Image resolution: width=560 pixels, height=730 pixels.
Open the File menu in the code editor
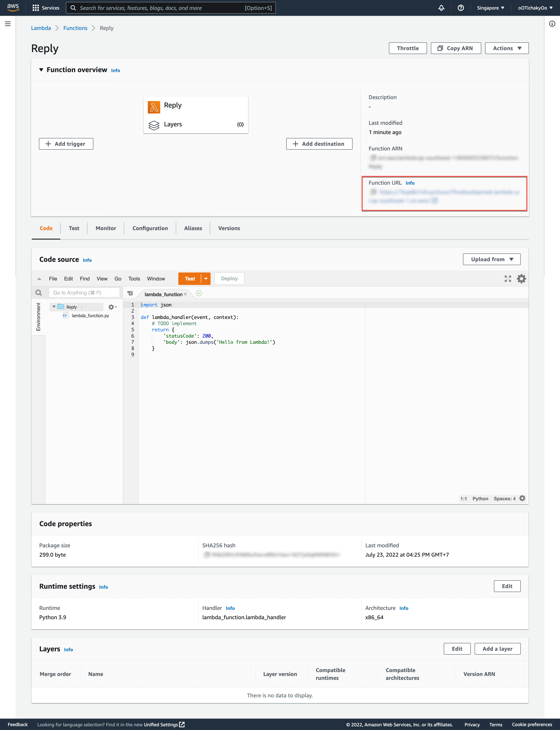point(53,279)
